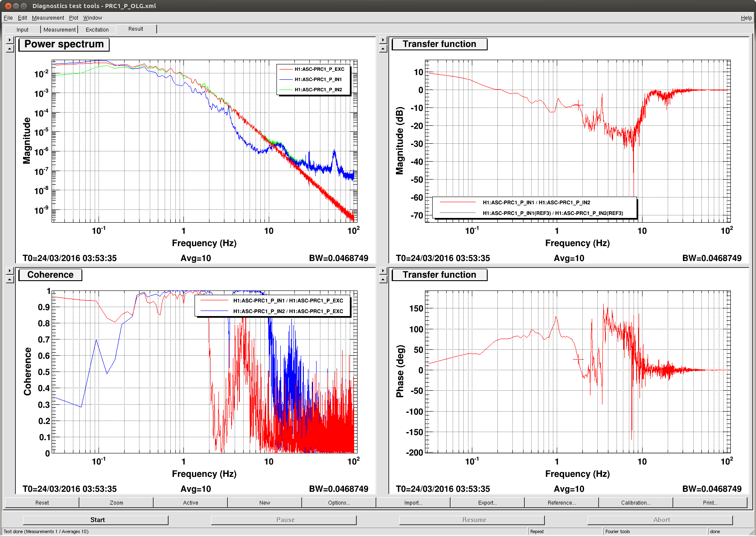The height and width of the screenshot is (537, 756).
Task: Click the Reset button
Action: click(x=42, y=502)
